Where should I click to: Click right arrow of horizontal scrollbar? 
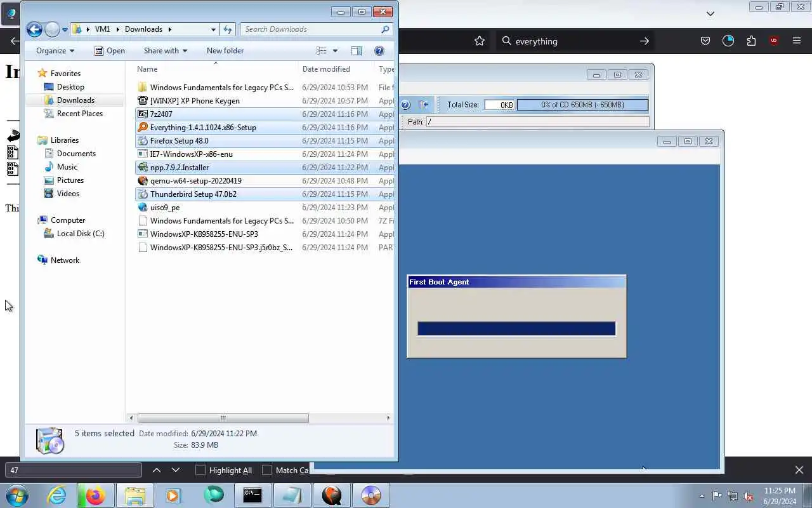[x=388, y=418]
